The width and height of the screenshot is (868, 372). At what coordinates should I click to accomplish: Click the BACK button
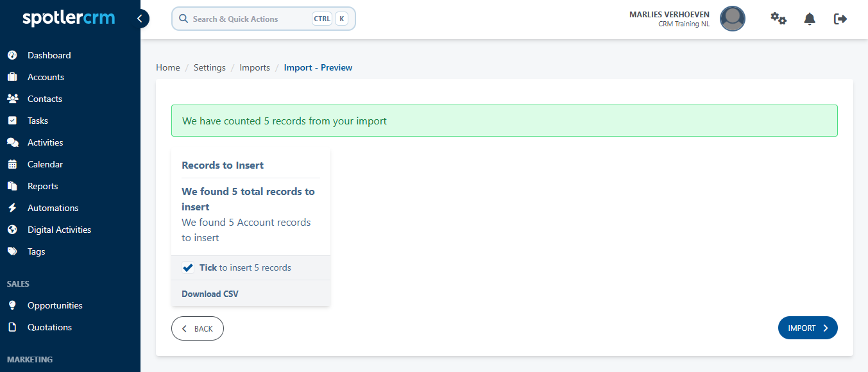(x=198, y=328)
